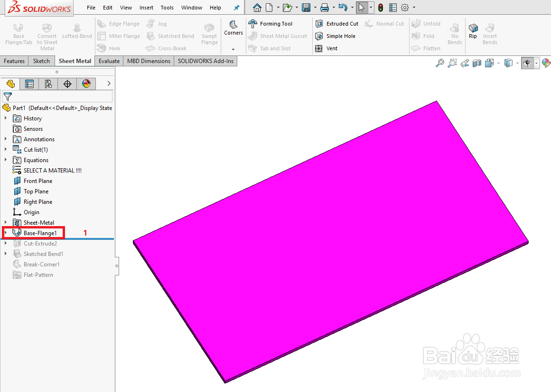Open the Edit Appearance color wheel
The image size is (551, 392).
(x=546, y=63)
